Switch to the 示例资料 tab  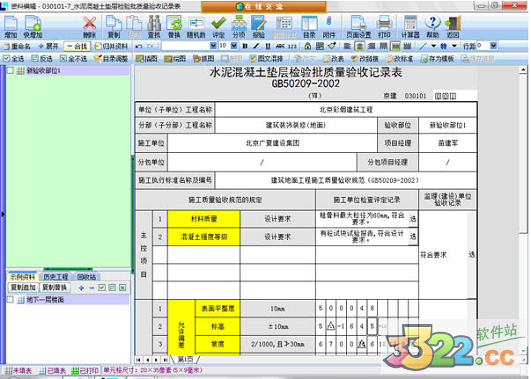(x=22, y=277)
